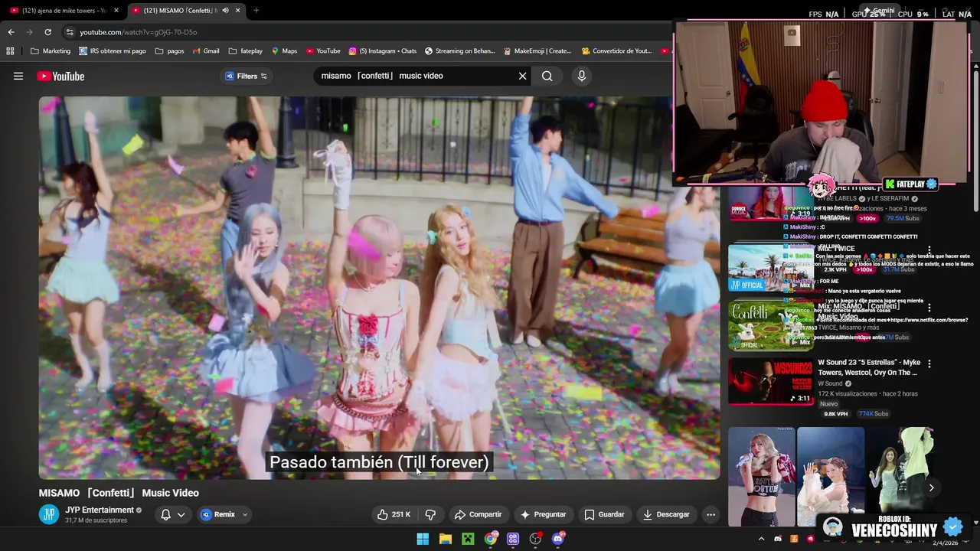Open the Windows Start menu
The height and width of the screenshot is (551, 980).
(x=423, y=539)
